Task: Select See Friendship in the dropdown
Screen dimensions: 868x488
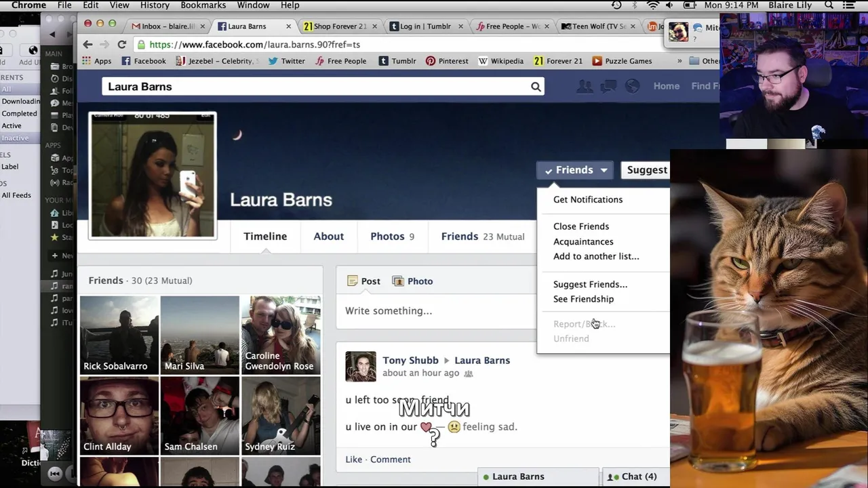Action: pyautogui.click(x=583, y=299)
